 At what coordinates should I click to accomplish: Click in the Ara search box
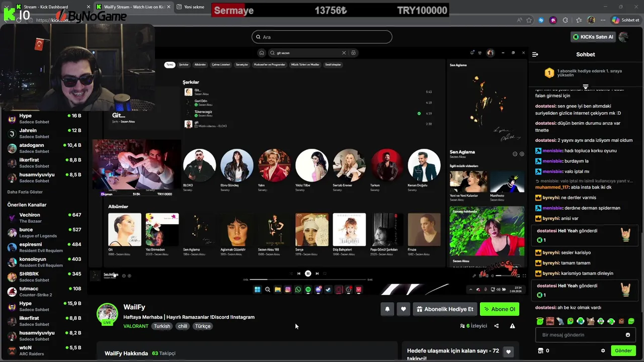tap(322, 37)
